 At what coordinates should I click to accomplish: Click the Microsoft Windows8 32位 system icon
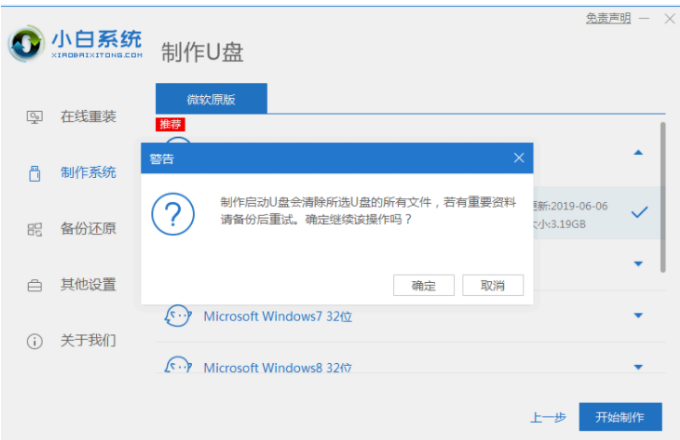coord(177,367)
